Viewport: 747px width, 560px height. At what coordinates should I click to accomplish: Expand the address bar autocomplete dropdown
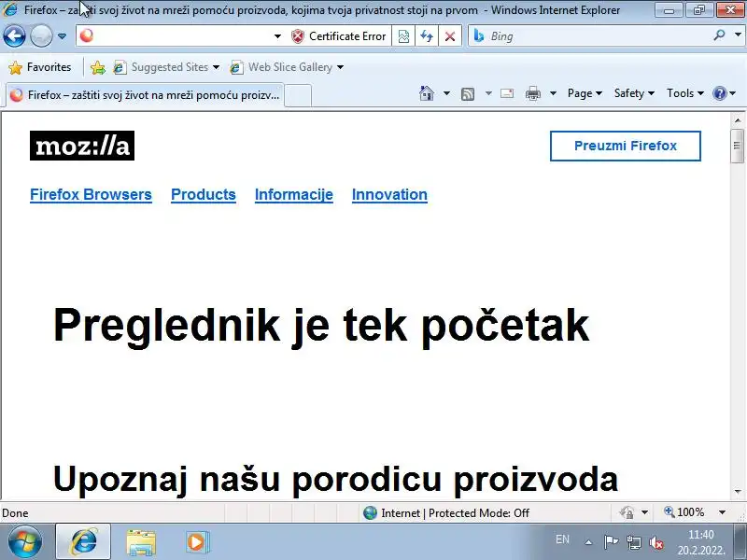click(277, 36)
